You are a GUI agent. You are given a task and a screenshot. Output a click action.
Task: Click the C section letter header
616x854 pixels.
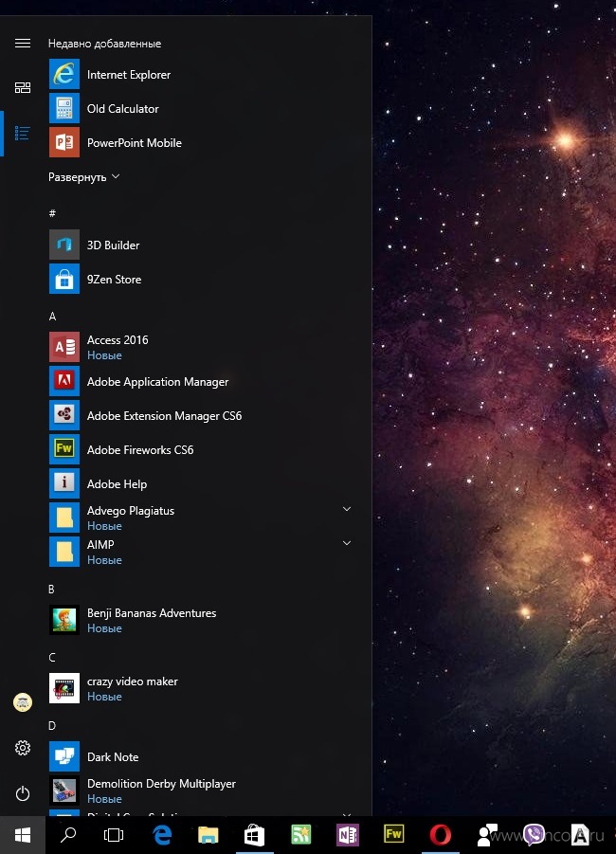[x=52, y=657]
